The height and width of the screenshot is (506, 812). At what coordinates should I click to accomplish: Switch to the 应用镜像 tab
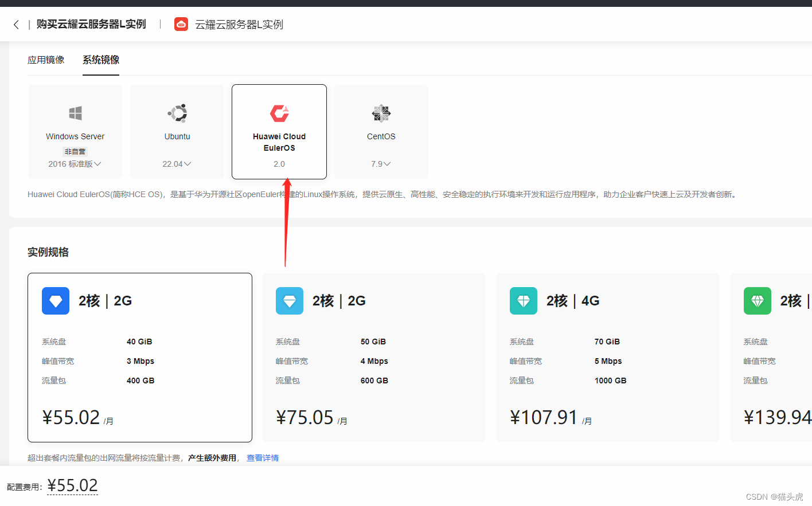coord(46,60)
